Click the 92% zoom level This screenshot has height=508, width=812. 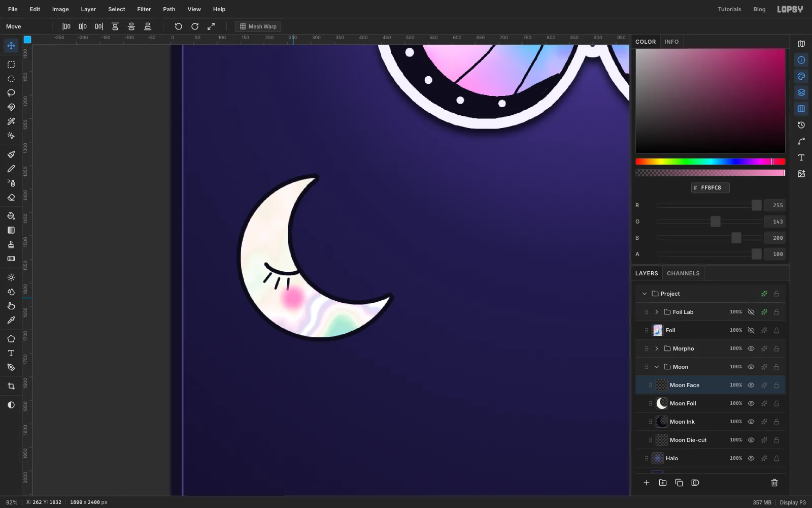[12, 502]
